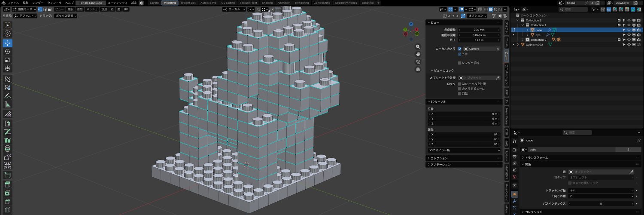Open the トラッキング軸 +Y dropdown

click(601, 190)
